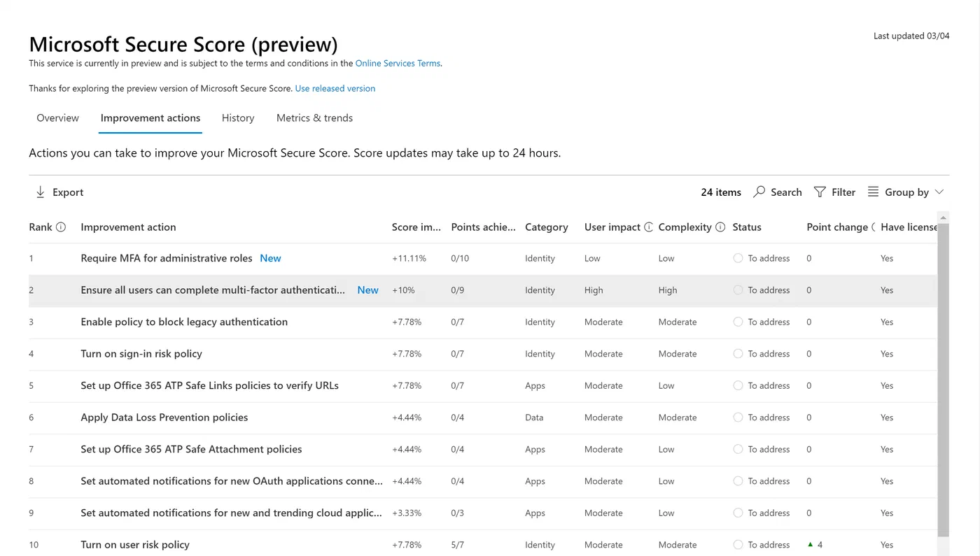
Task: Select status circle for sign-in risk policy
Action: click(x=738, y=353)
